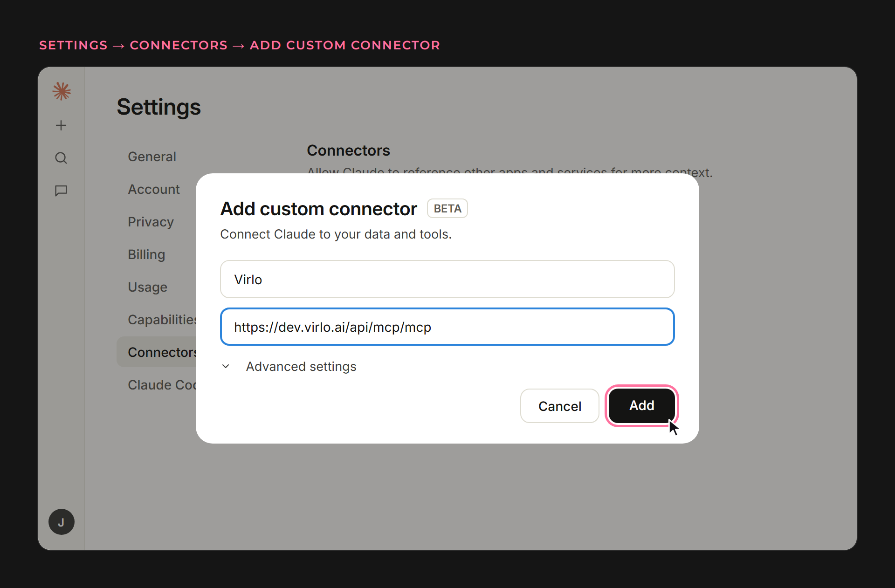This screenshot has width=895, height=588.
Task: Select the Connectors settings section
Action: pyautogui.click(x=157, y=352)
